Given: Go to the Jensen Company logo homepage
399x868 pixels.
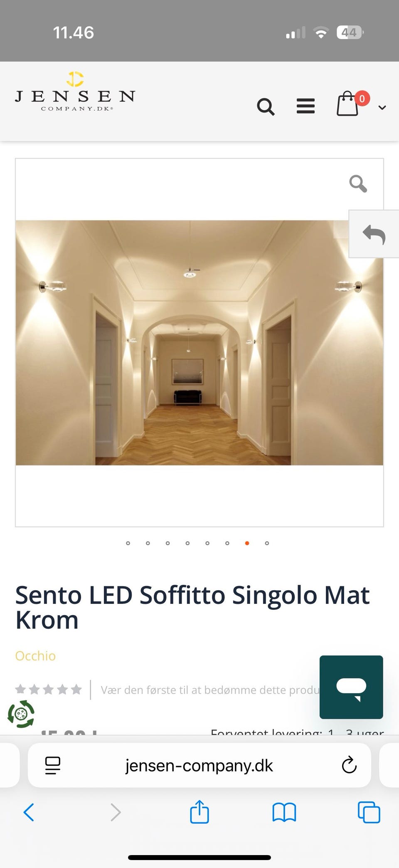Looking at the screenshot, I should tap(75, 91).
